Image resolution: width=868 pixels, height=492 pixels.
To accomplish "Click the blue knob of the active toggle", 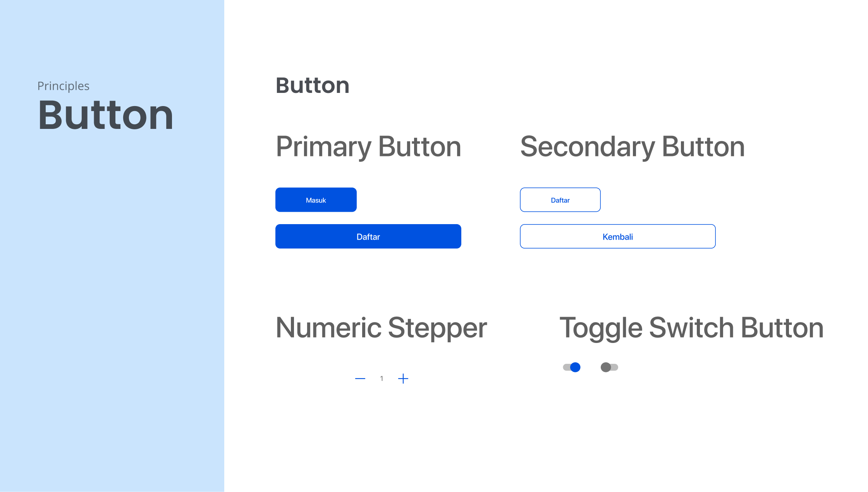I will (x=576, y=367).
